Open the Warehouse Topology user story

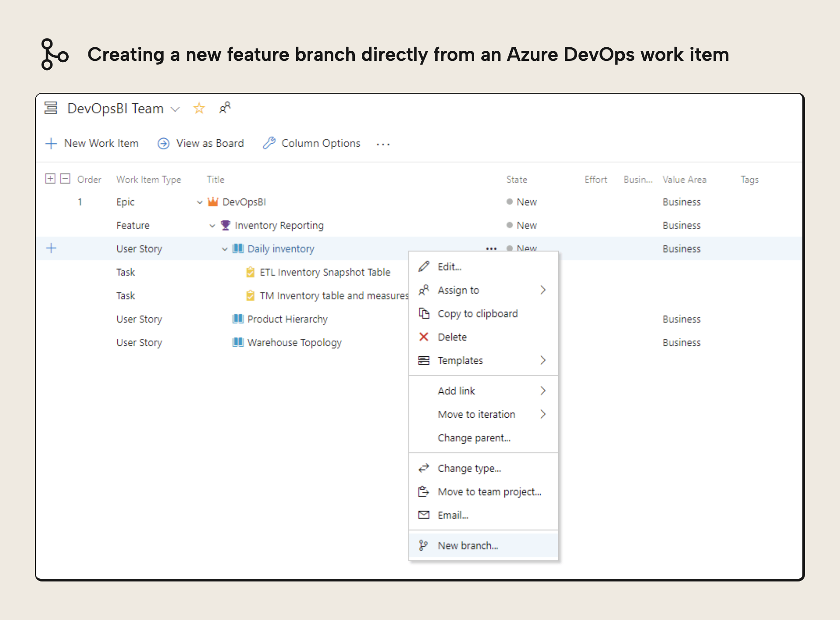(294, 342)
